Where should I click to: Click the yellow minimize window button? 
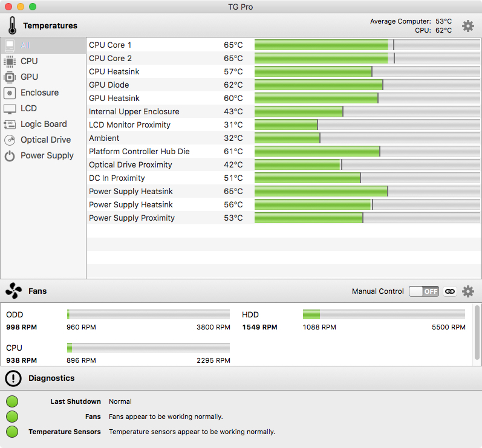click(x=21, y=7)
